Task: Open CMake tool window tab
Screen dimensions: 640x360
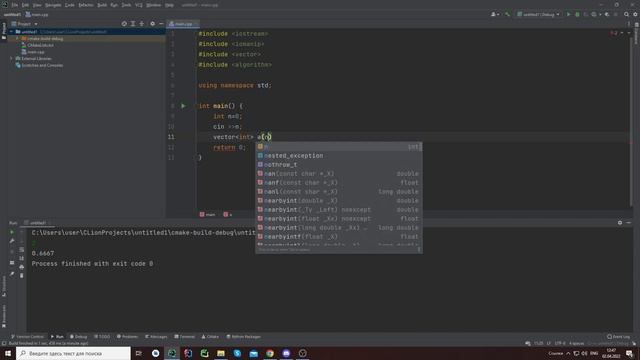Action: pyautogui.click(x=210, y=337)
